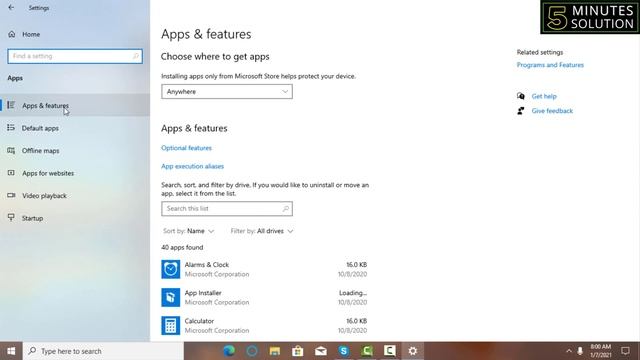Open File Explorer from taskbar
Screen dimensions: 640x360
pos(275,351)
